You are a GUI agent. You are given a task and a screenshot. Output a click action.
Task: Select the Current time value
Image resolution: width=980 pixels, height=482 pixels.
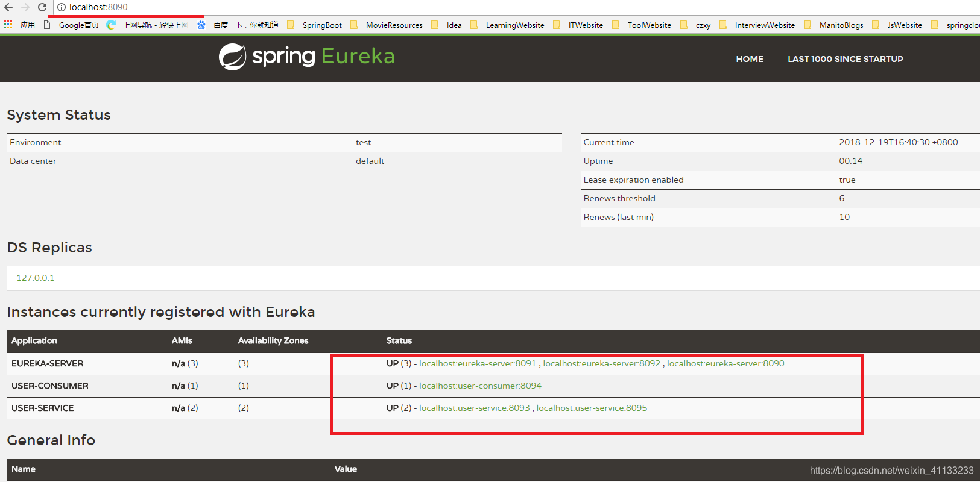click(898, 142)
